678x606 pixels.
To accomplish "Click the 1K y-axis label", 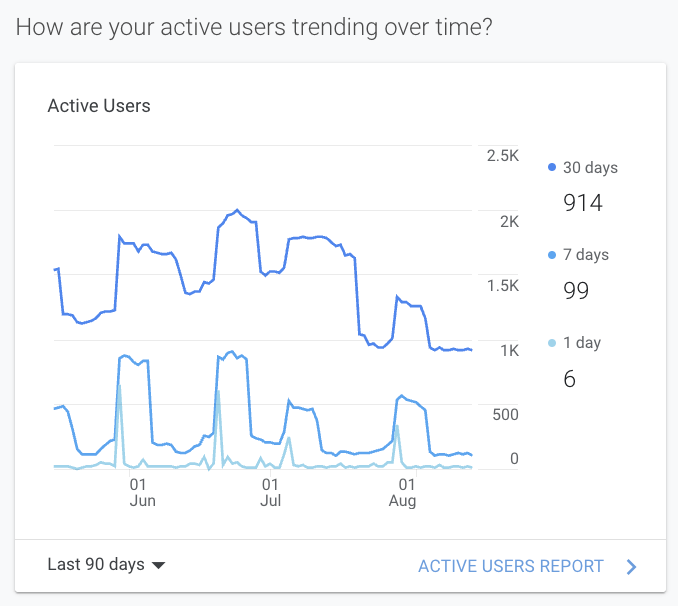I will (510, 351).
